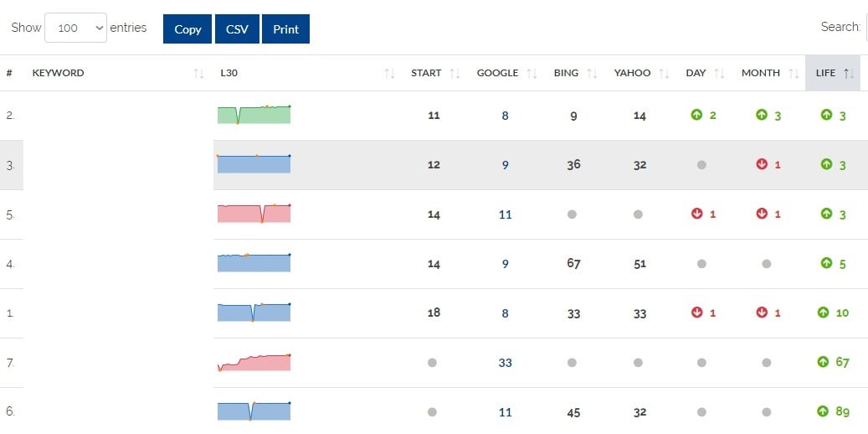Open green sparkline chart in row 2
This screenshot has width=868, height=434.
tap(254, 115)
